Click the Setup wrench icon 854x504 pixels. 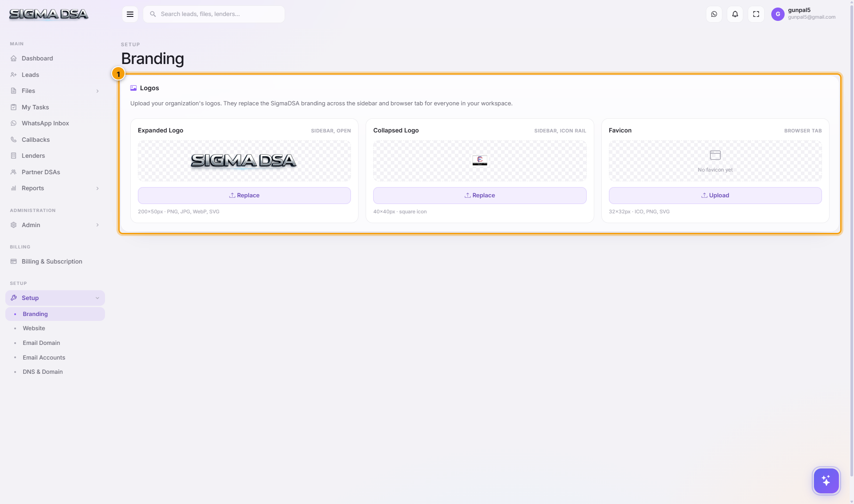[14, 298]
